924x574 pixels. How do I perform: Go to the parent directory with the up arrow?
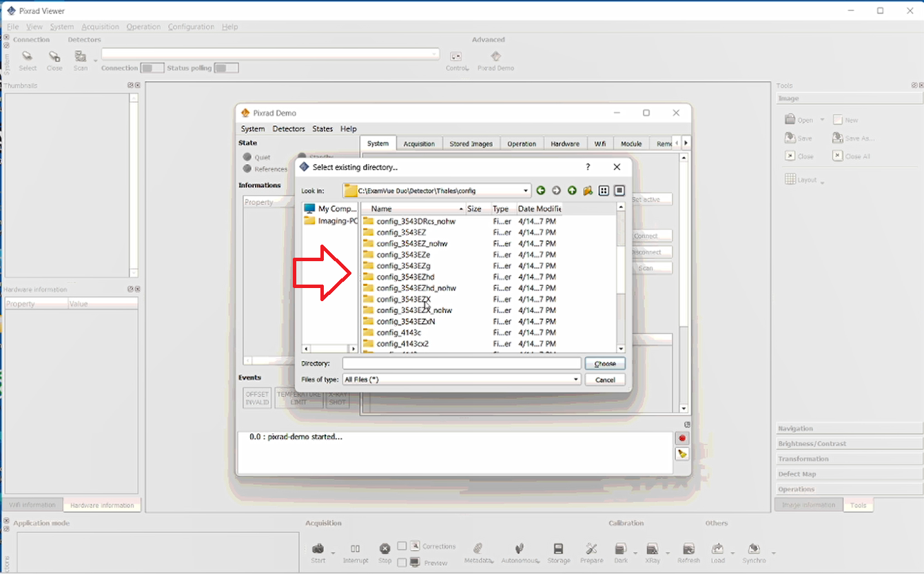[572, 191]
